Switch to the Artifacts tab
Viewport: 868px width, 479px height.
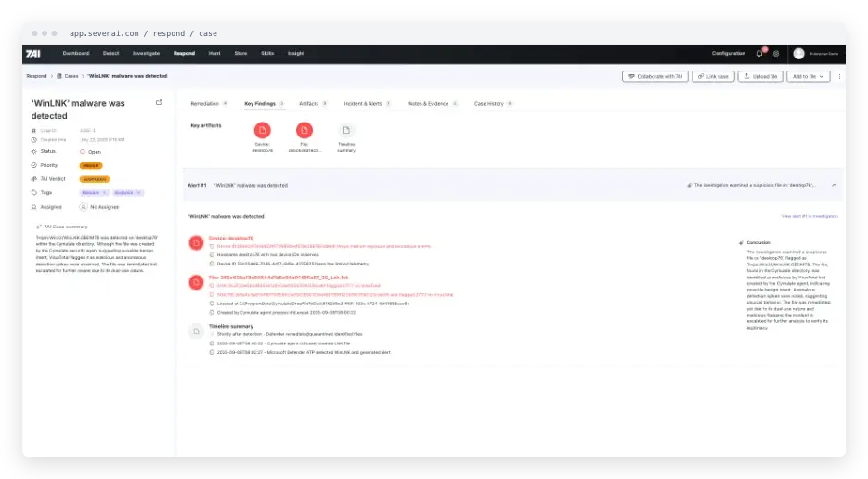point(313,104)
